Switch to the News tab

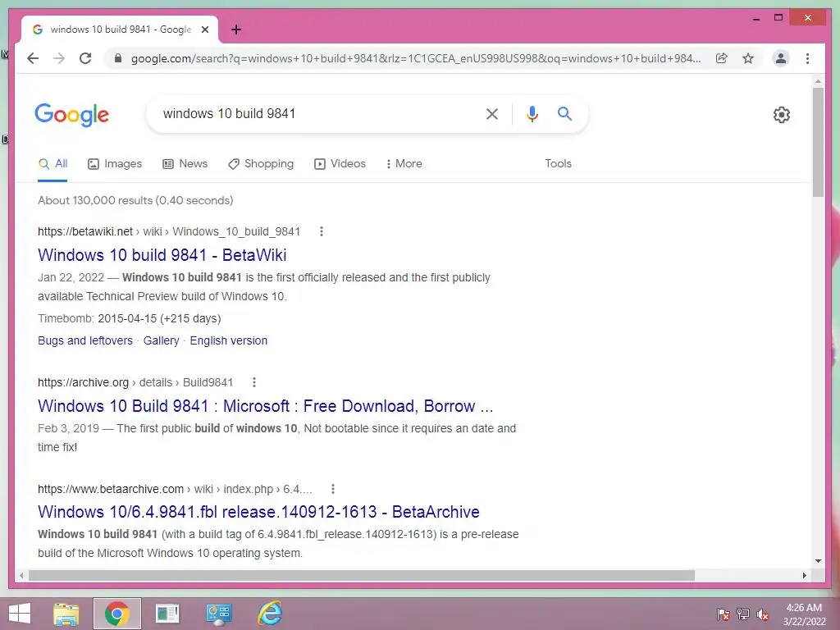[x=185, y=163]
